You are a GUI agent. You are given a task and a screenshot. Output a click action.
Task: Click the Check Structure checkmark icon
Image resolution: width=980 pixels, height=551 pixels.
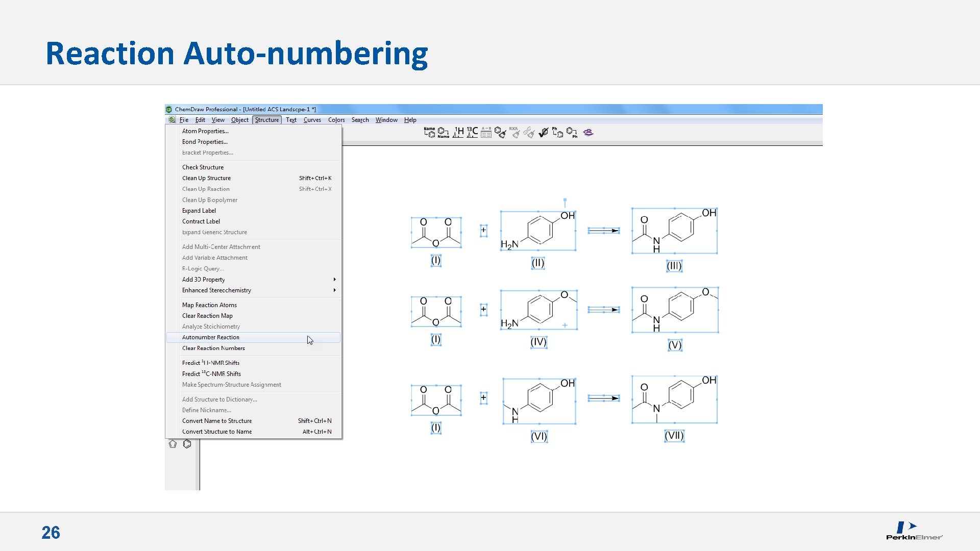544,133
